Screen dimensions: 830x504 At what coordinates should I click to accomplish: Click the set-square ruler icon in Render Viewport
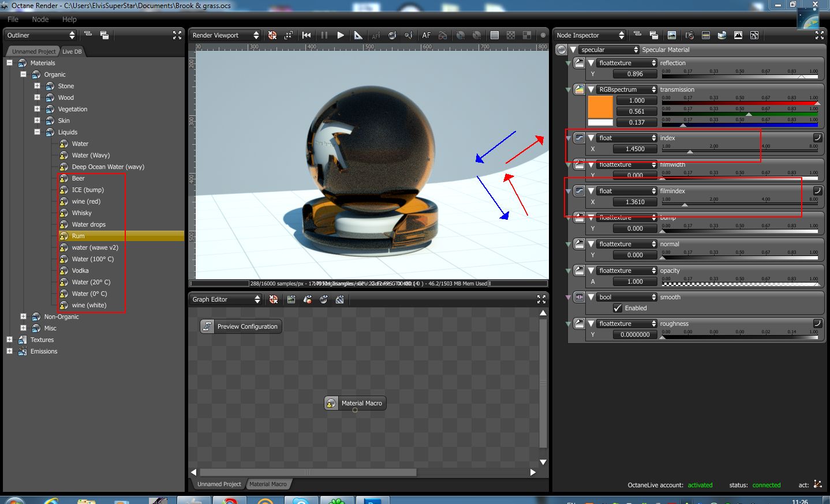coord(358,35)
